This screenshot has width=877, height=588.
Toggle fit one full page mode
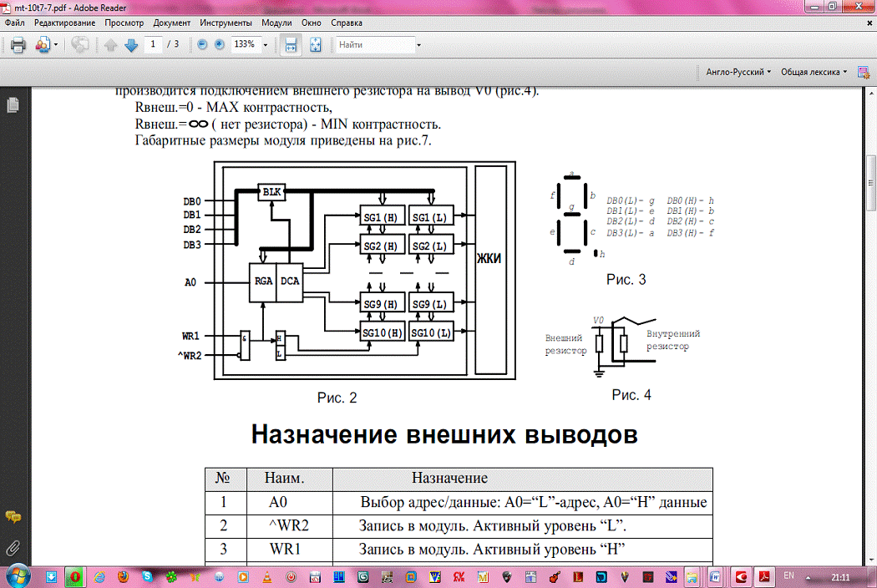coord(316,44)
